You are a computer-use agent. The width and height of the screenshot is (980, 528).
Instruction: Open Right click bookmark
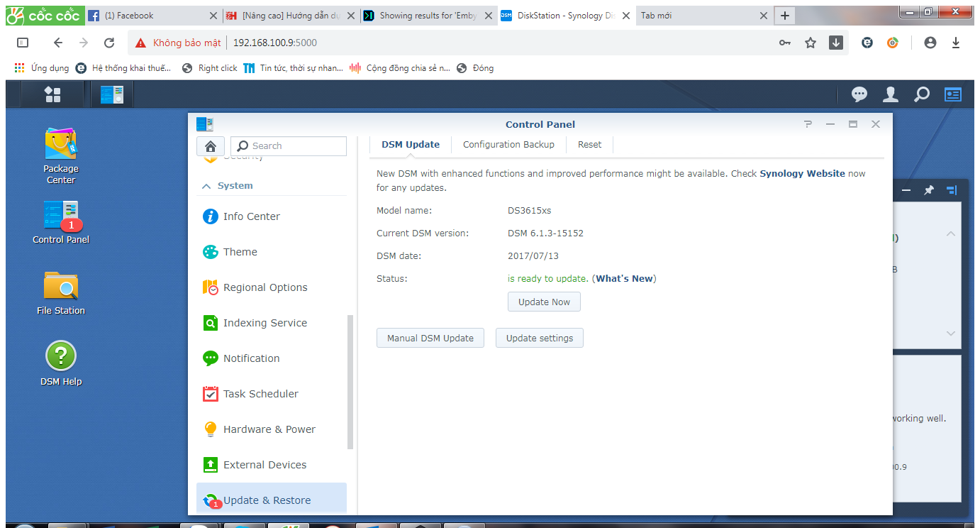[210, 68]
